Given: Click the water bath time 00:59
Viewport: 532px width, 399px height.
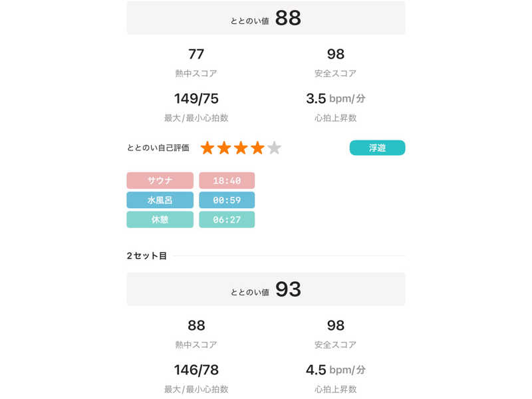Looking at the screenshot, I should [x=227, y=200].
